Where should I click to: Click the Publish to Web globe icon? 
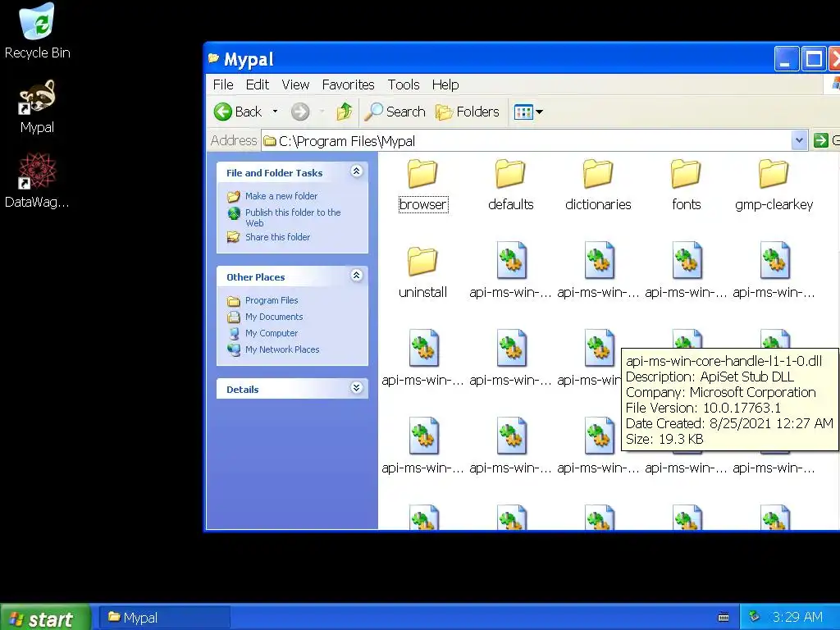pos(234,213)
